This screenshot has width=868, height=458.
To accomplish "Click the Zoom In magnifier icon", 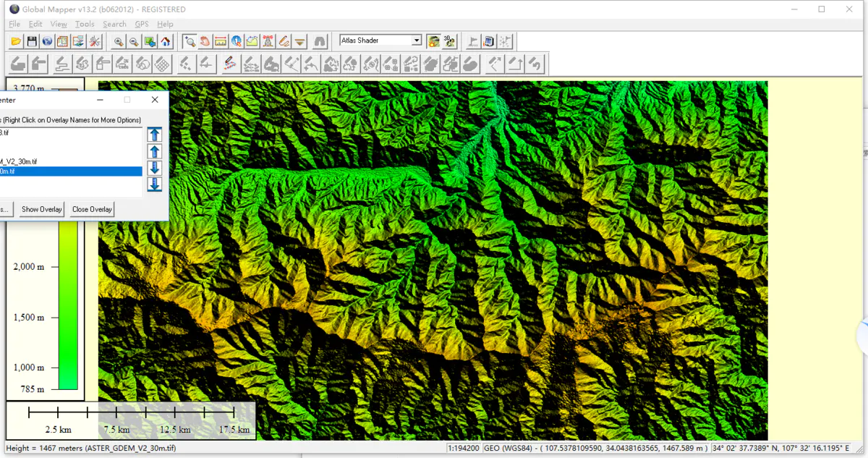I will pos(119,41).
